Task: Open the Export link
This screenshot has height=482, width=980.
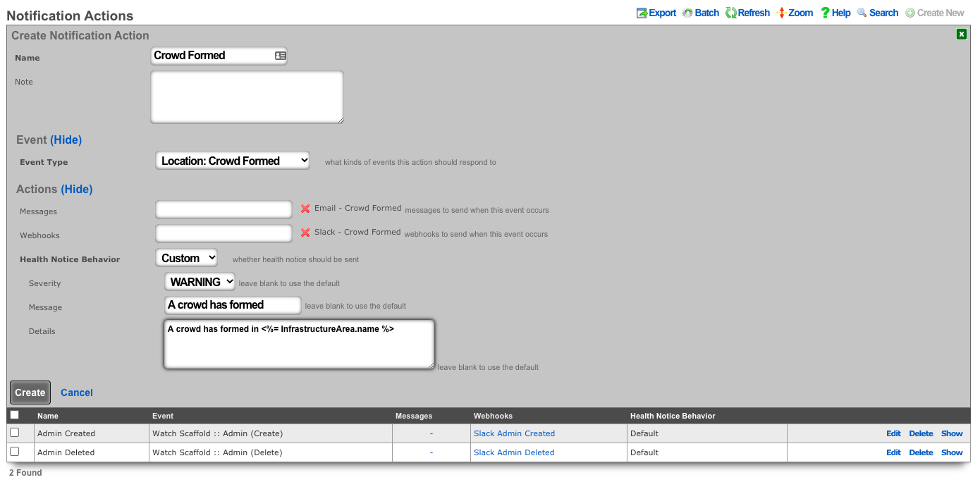Action: point(662,13)
